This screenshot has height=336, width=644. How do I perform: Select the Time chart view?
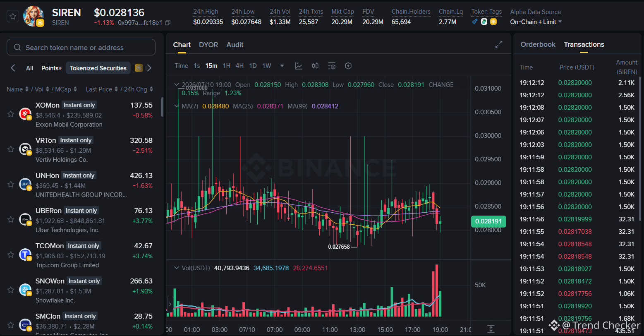181,66
